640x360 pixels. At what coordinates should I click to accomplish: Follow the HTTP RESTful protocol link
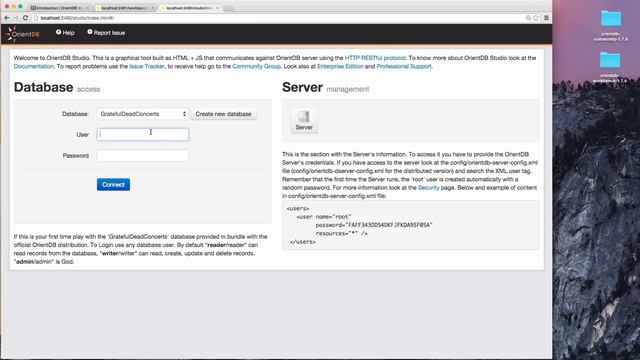(375, 58)
